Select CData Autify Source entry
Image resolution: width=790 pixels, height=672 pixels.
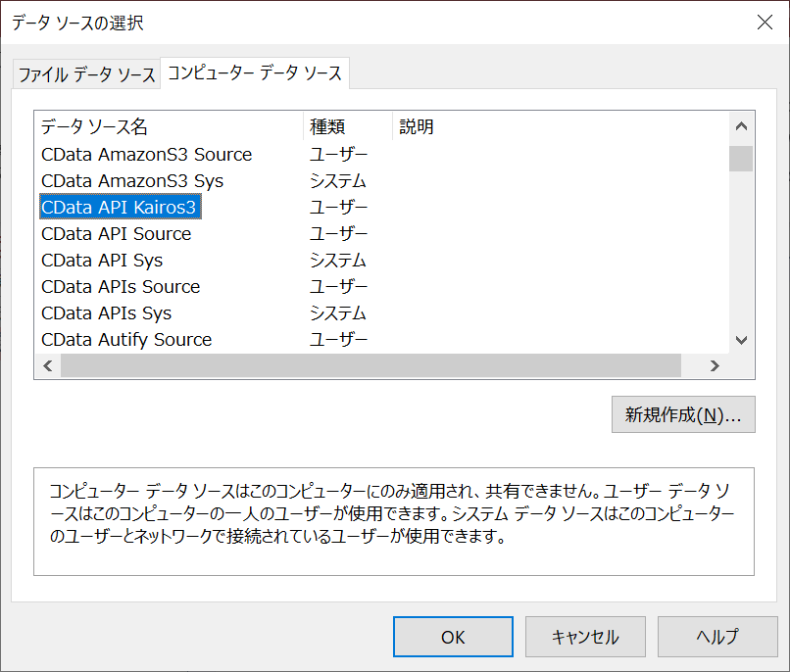click(x=126, y=340)
